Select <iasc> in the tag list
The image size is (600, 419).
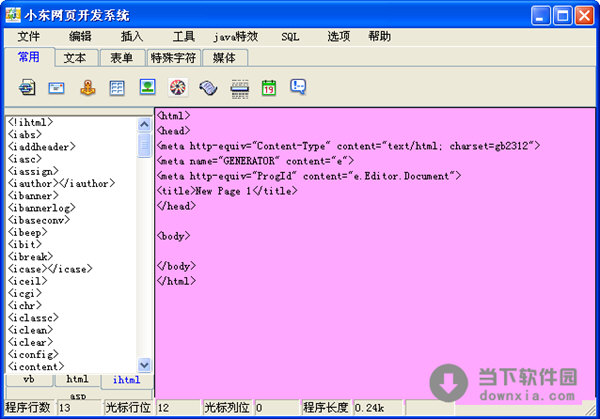[25, 159]
